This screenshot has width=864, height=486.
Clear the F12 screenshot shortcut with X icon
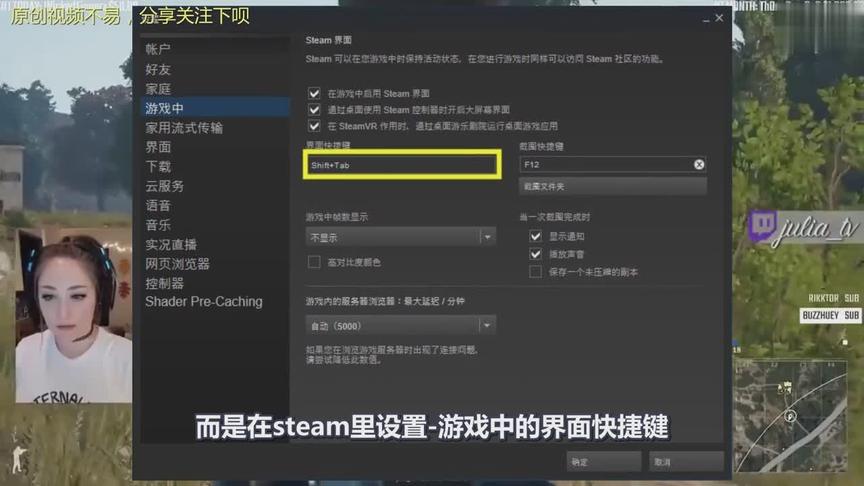(699, 164)
